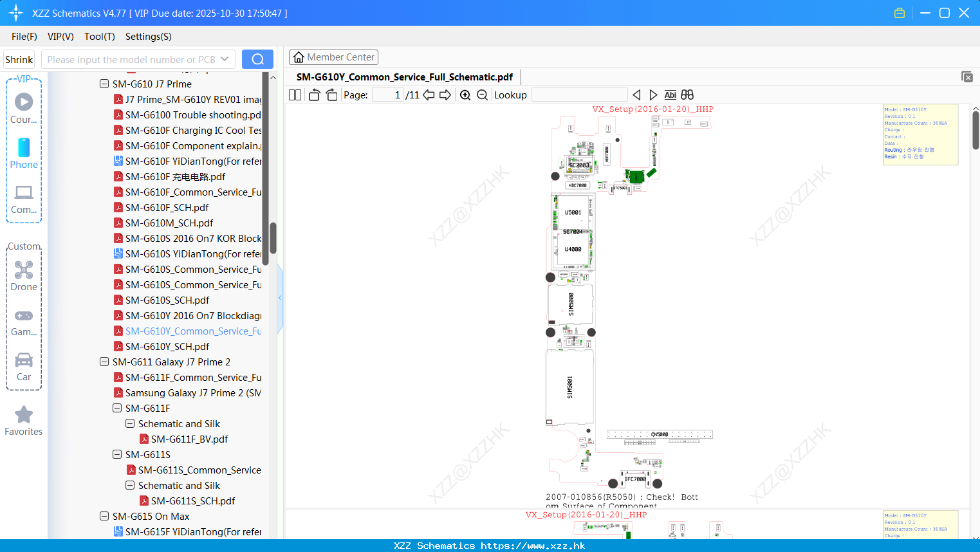Screen dimensions: 980x552
Task: Open SM-G615F YiDianTong reference file
Action: click(x=187, y=531)
